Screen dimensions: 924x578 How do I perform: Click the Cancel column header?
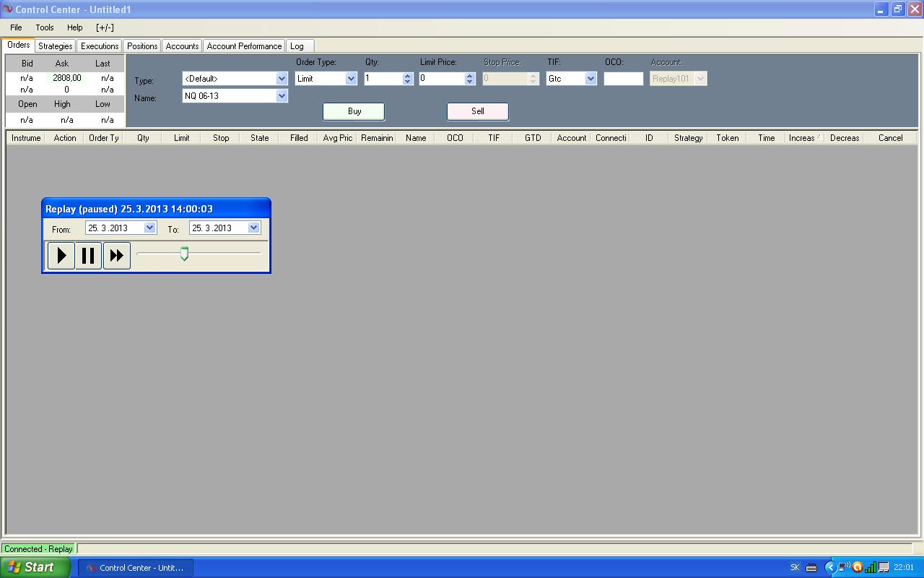click(891, 138)
